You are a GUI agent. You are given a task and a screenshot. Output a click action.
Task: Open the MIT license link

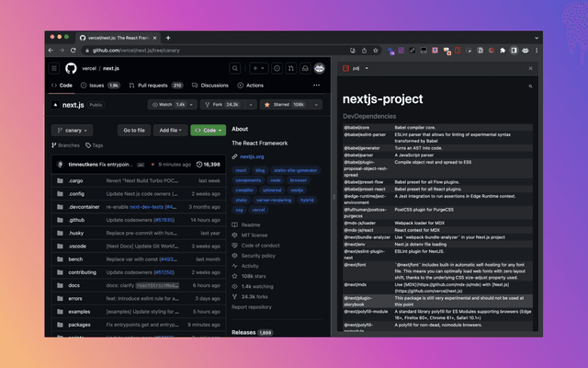tap(250, 236)
